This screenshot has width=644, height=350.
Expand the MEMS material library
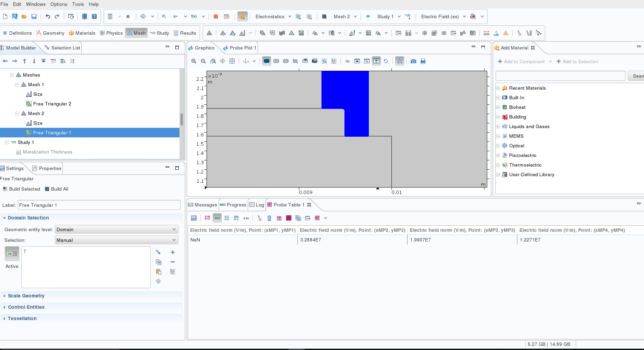pos(498,136)
